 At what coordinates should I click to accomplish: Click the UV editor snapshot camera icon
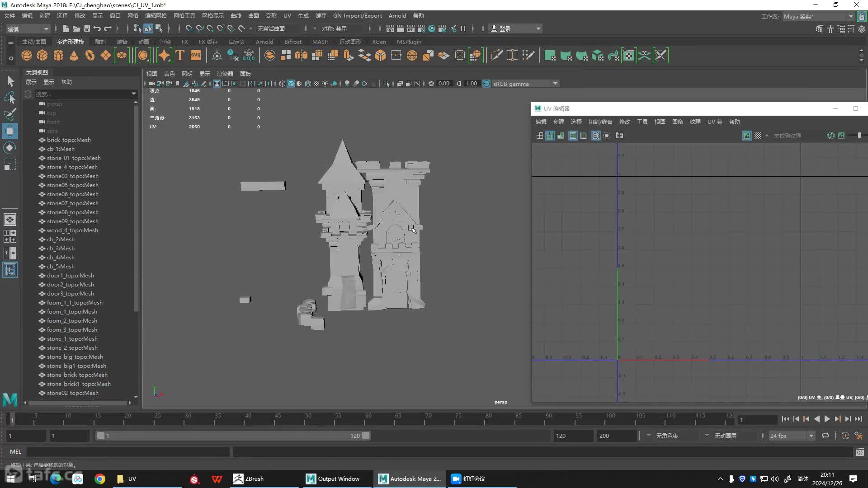click(619, 136)
